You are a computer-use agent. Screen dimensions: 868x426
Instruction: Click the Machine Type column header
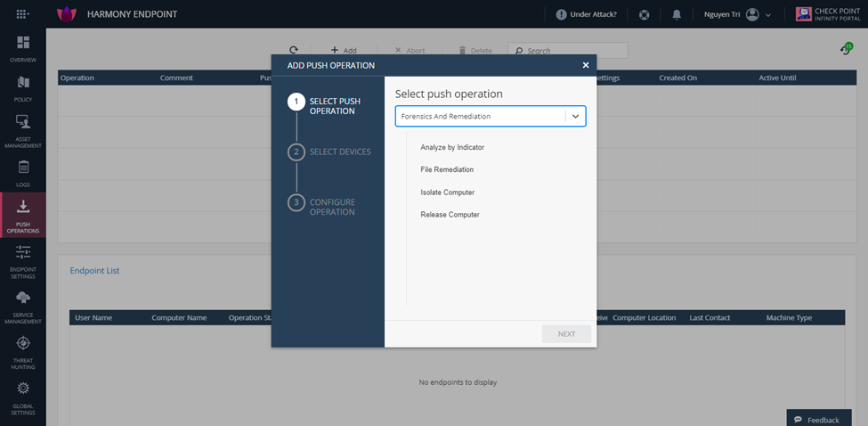[x=789, y=318]
